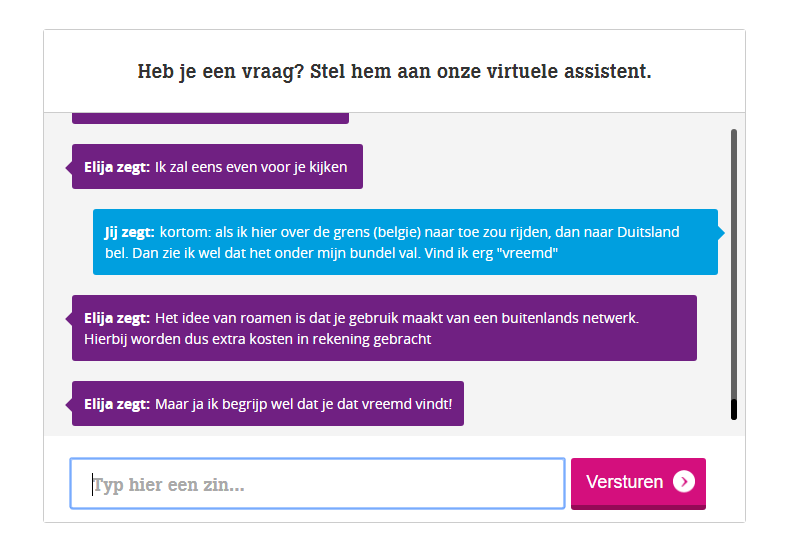Click the 'Jij zegt:' label in blue bubble
This screenshot has width=787, height=560.
pos(129,232)
